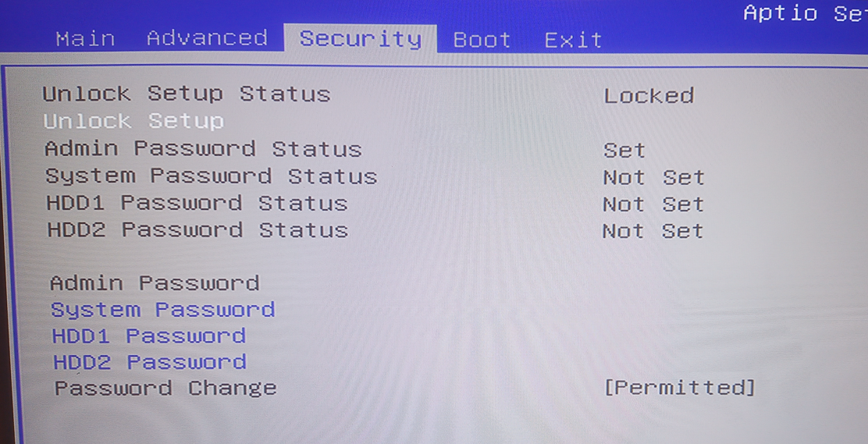The image size is (868, 444).
Task: Open the Exit tab
Action: [573, 40]
